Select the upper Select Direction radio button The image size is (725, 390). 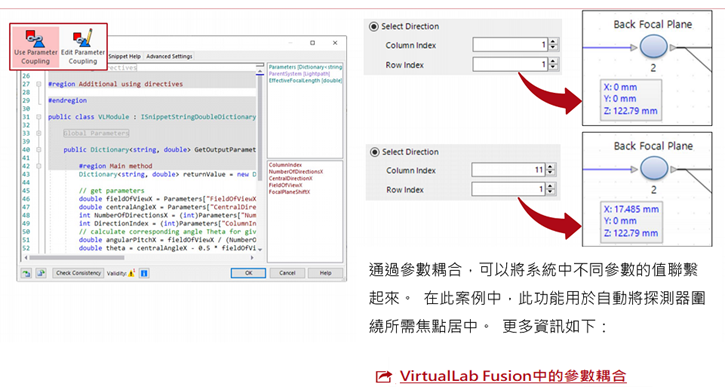click(374, 26)
